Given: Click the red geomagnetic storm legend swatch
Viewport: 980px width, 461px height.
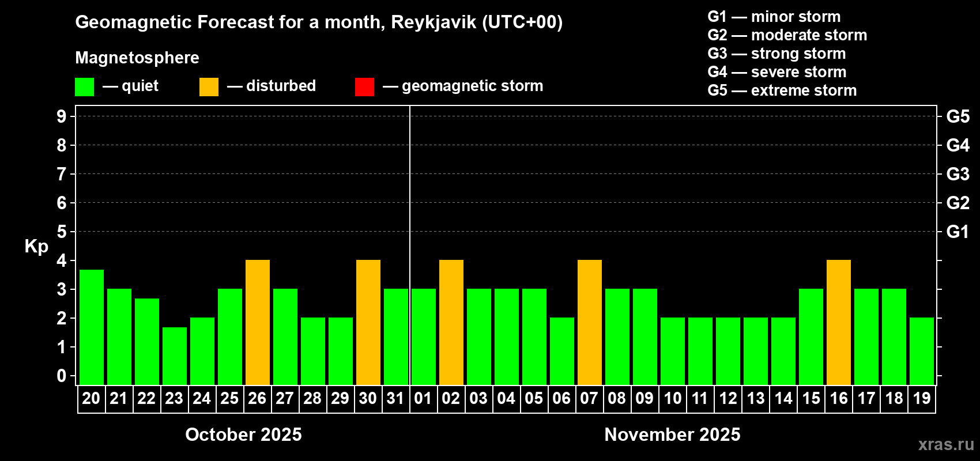Looking at the screenshot, I should point(364,87).
